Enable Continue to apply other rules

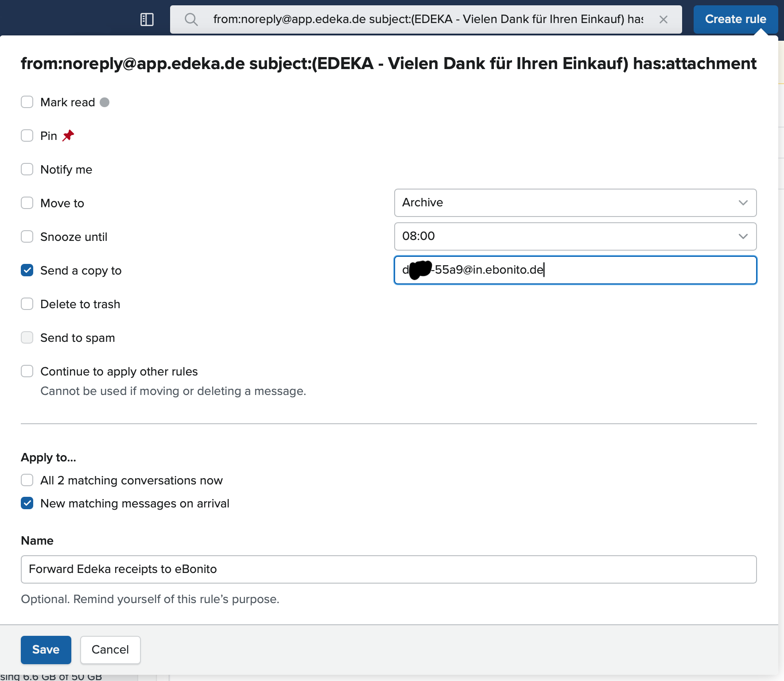[27, 371]
